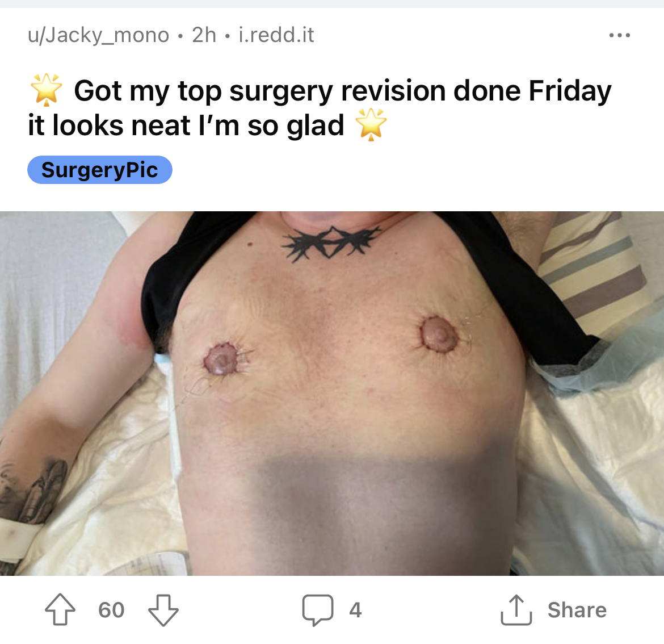The width and height of the screenshot is (664, 644).
Task: Click the star emoji after 'so glad'
Action: coord(371,124)
